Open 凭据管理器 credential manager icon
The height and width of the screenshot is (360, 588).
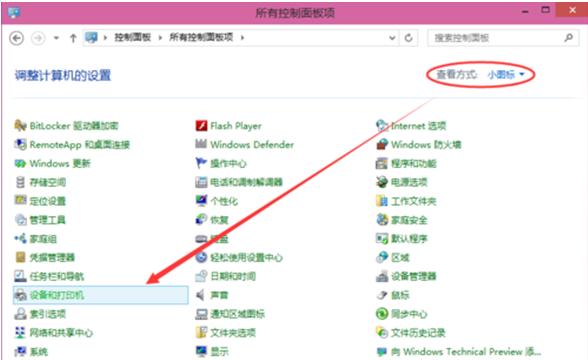(20, 257)
